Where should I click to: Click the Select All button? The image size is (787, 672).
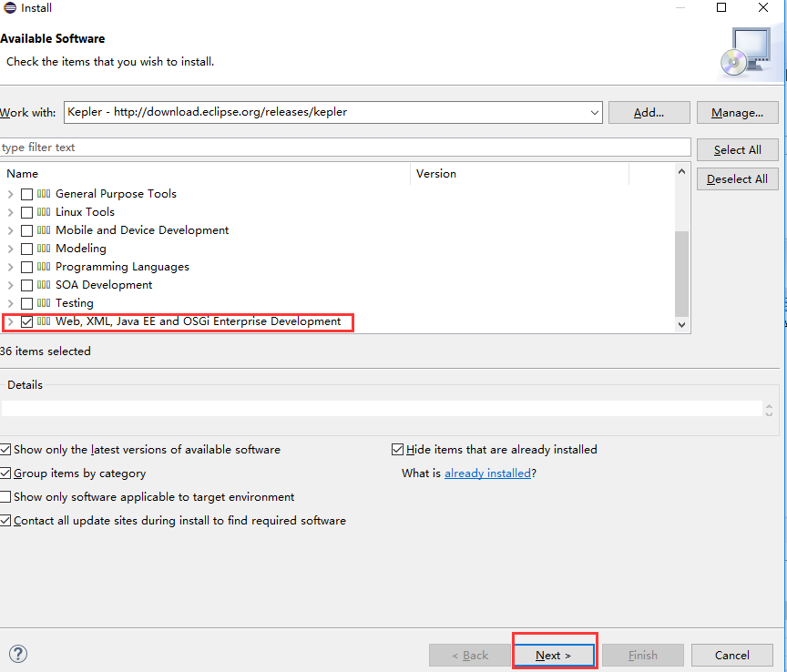737,149
